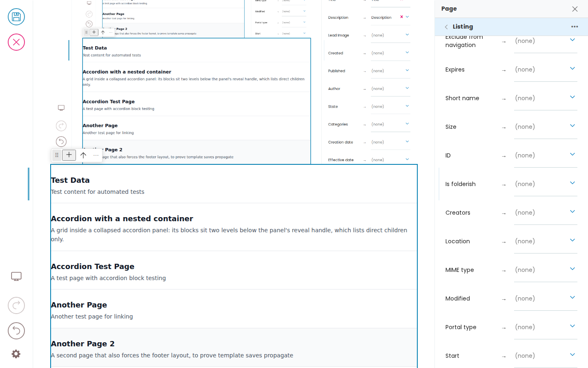Screen dimensions: 588x368
Task: Open Listing panel more options menu
Action: (575, 27)
